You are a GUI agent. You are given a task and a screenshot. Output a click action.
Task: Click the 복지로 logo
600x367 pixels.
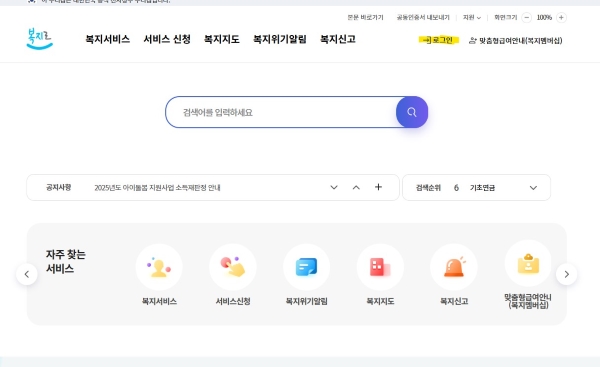(x=39, y=39)
